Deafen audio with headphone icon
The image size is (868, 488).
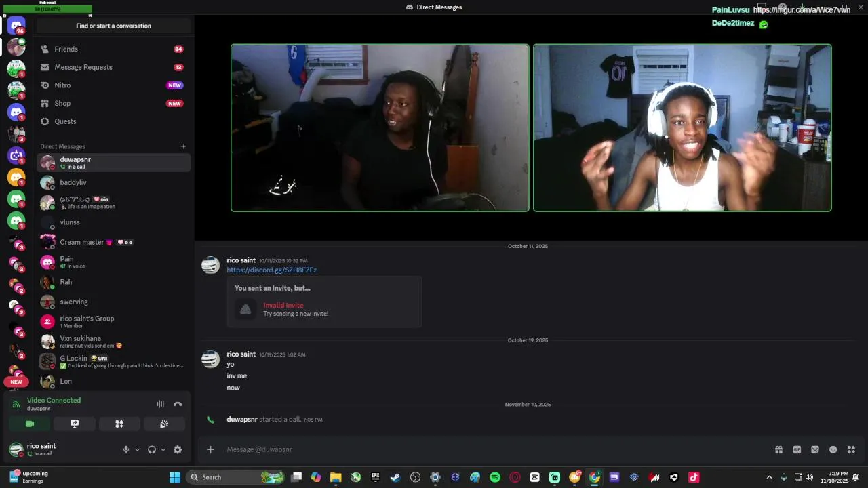[x=152, y=449]
